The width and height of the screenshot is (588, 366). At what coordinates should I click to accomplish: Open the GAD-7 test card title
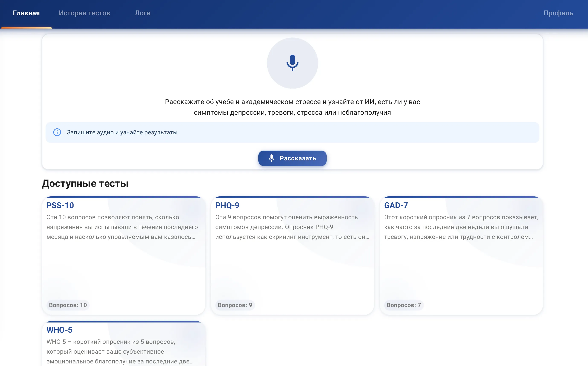pyautogui.click(x=396, y=205)
